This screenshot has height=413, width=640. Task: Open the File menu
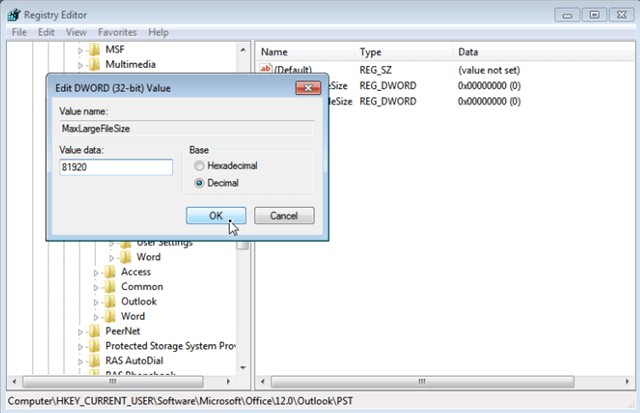click(19, 32)
